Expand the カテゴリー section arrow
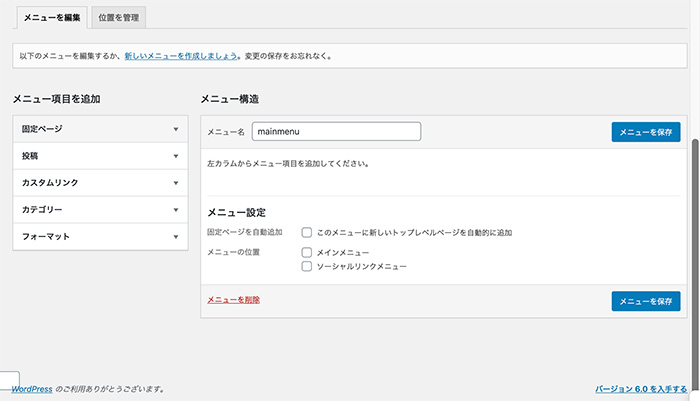The width and height of the screenshot is (700, 401). tap(176, 210)
